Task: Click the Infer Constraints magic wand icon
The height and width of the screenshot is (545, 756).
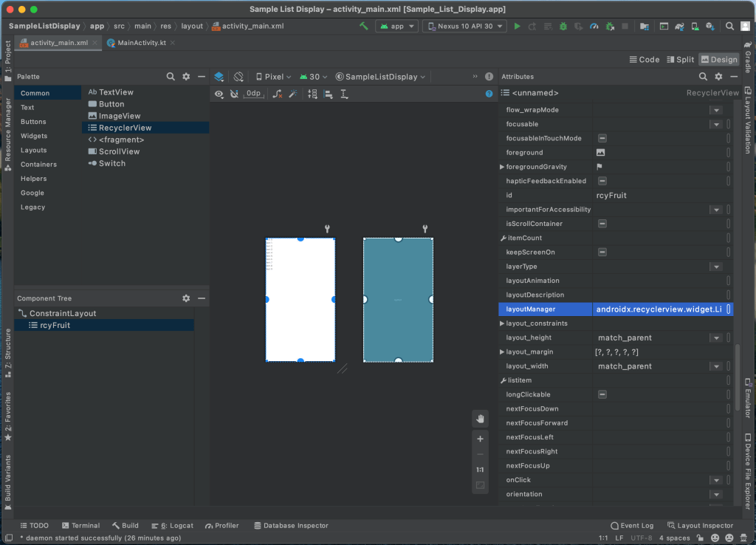Action: pos(292,94)
